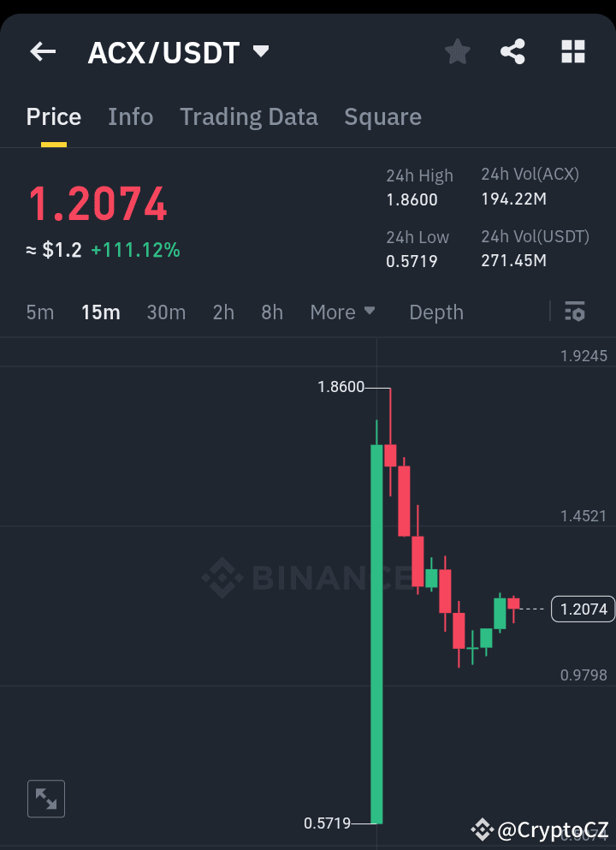Open trading pair dropdown arrow
The width and height of the screenshot is (616, 850).
261,50
